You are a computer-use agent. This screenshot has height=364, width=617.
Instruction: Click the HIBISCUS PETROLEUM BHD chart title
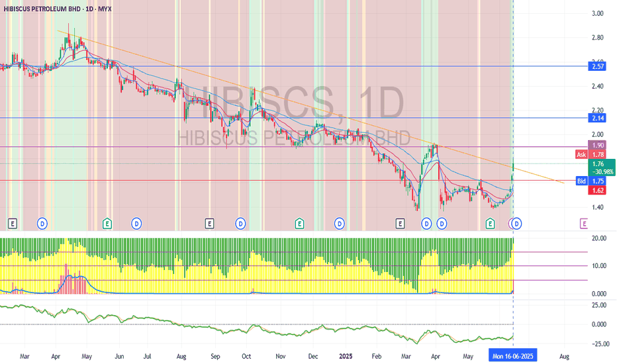[x=57, y=9]
